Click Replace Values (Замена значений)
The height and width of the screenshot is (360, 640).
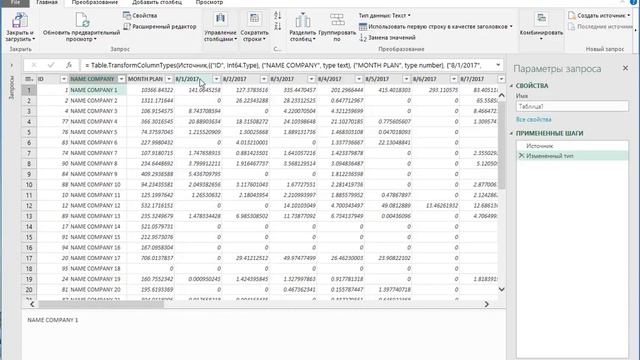tap(387, 38)
